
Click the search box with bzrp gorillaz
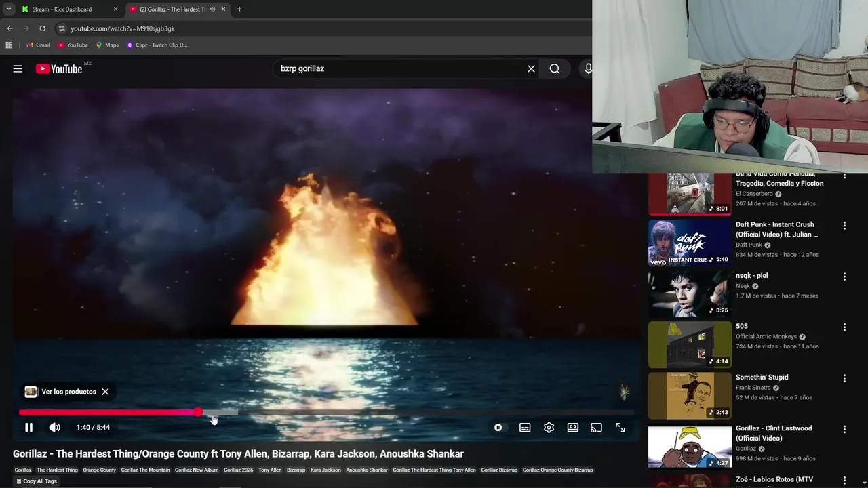[400, 68]
